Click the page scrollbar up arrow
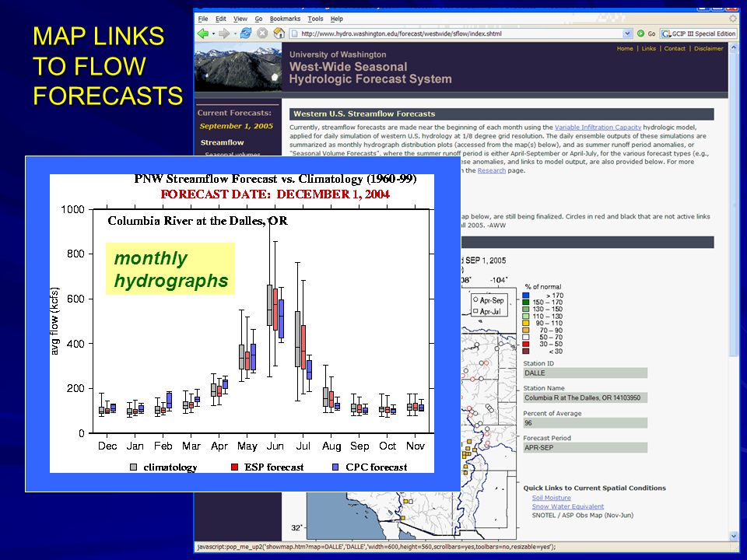 734,48
